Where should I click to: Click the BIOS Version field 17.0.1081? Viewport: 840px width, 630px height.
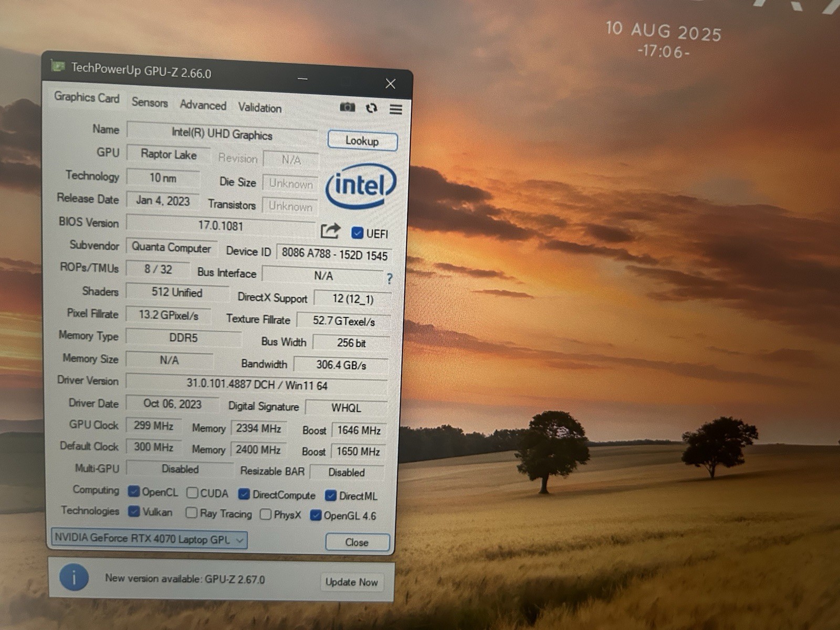pyautogui.click(x=220, y=226)
